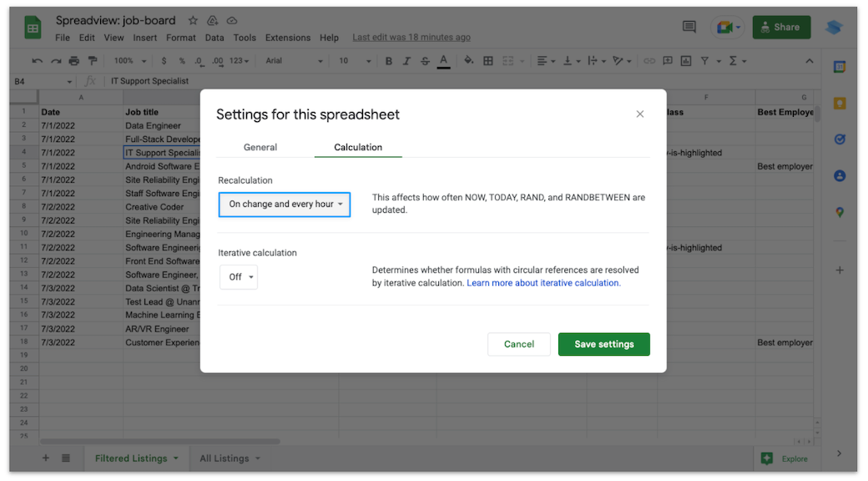Open Google Keep in the side panel
This screenshot has height=481, width=868.
840,104
